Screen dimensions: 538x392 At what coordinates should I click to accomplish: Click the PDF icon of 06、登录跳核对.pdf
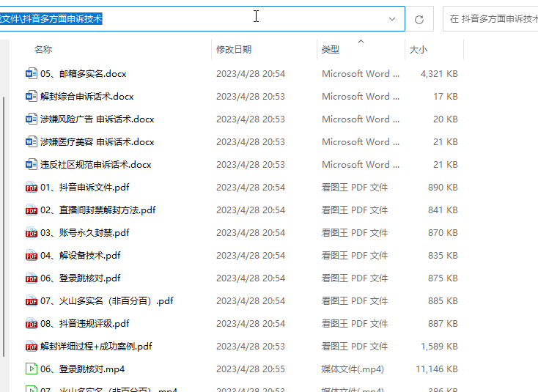(x=32, y=278)
